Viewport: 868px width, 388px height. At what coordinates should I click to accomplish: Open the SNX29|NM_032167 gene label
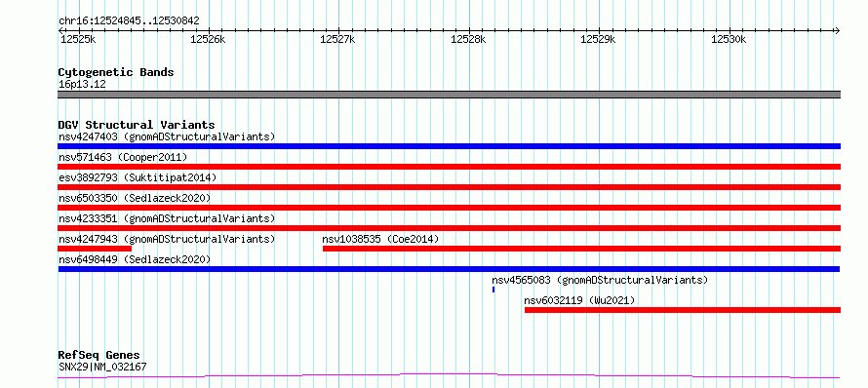102,367
